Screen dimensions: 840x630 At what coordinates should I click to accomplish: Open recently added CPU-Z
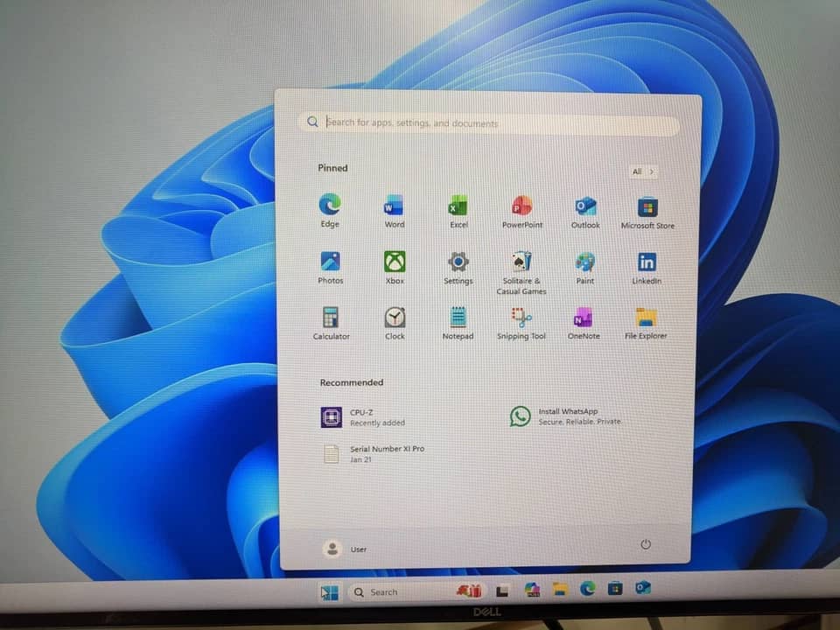click(x=362, y=417)
